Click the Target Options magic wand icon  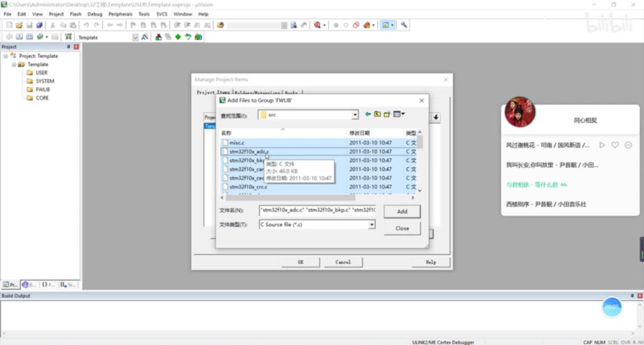(x=145, y=37)
